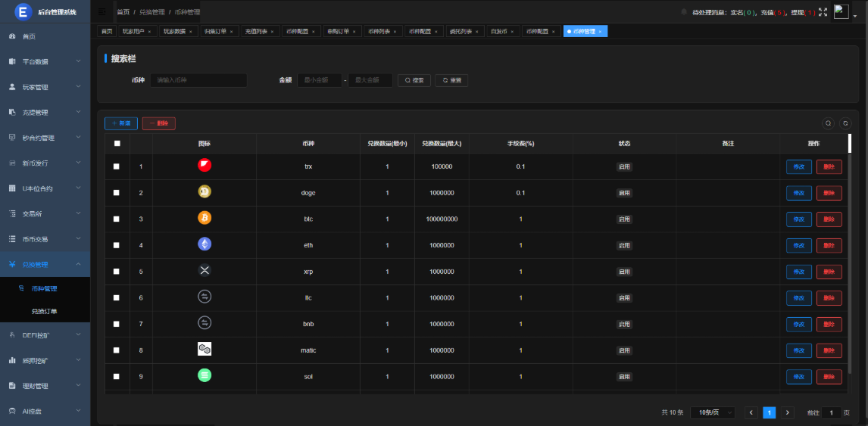Viewport: 868px width, 426px height.
Task: Collapse the sidebar with the hamburger icon
Action: (102, 12)
